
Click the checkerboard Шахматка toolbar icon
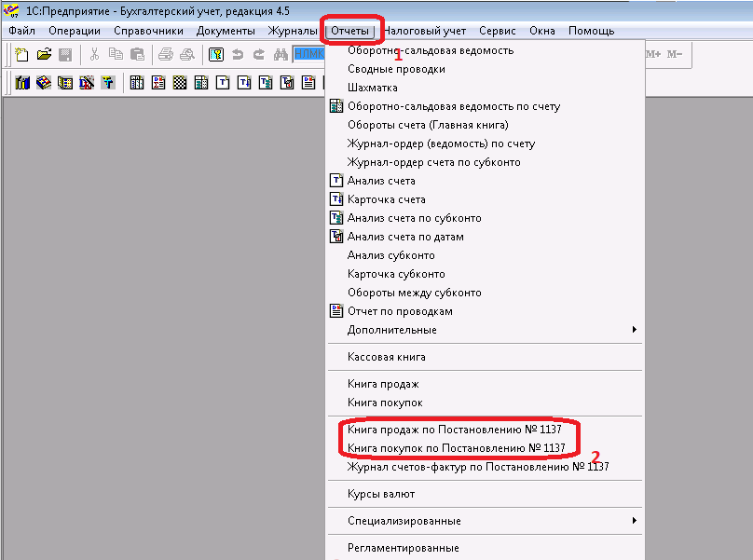180,83
